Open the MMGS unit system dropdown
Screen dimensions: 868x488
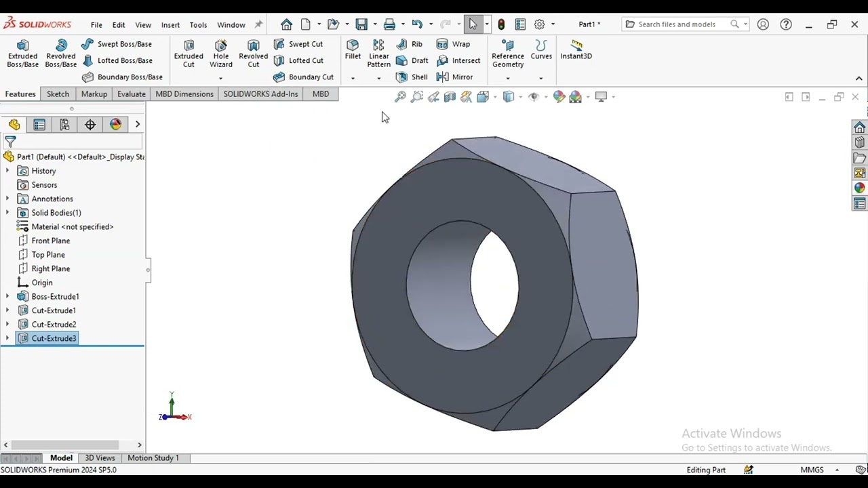837,470
